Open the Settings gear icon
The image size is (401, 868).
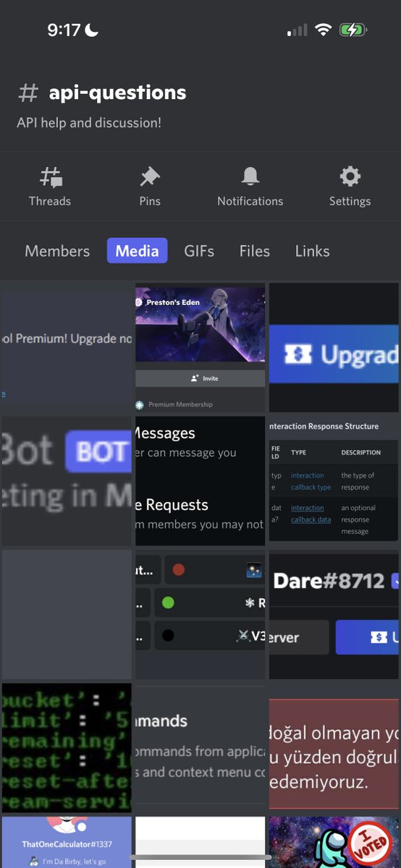(x=350, y=176)
